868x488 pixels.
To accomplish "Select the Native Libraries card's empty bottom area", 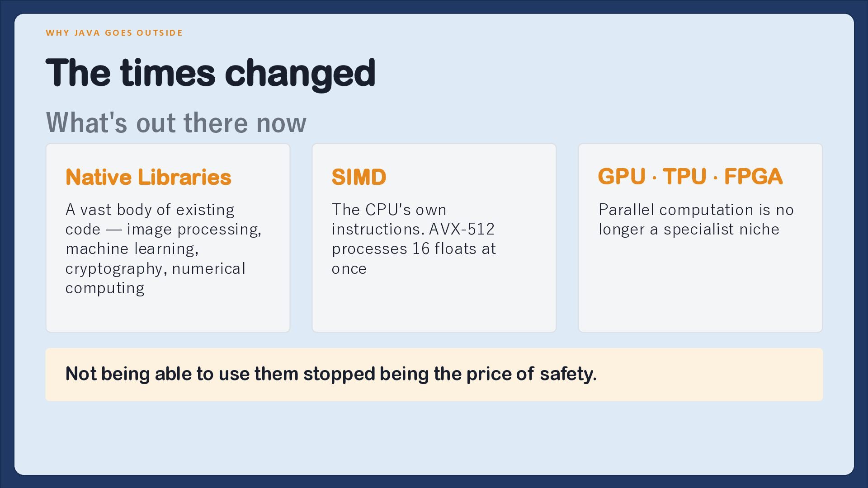I will [x=168, y=314].
